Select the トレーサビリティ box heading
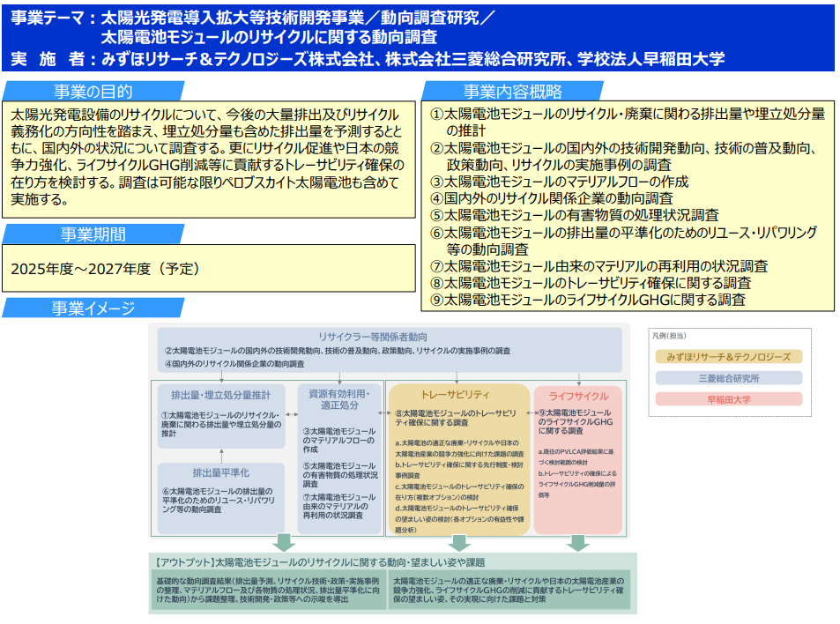Viewport: 840px width, 624px height. tap(456, 395)
